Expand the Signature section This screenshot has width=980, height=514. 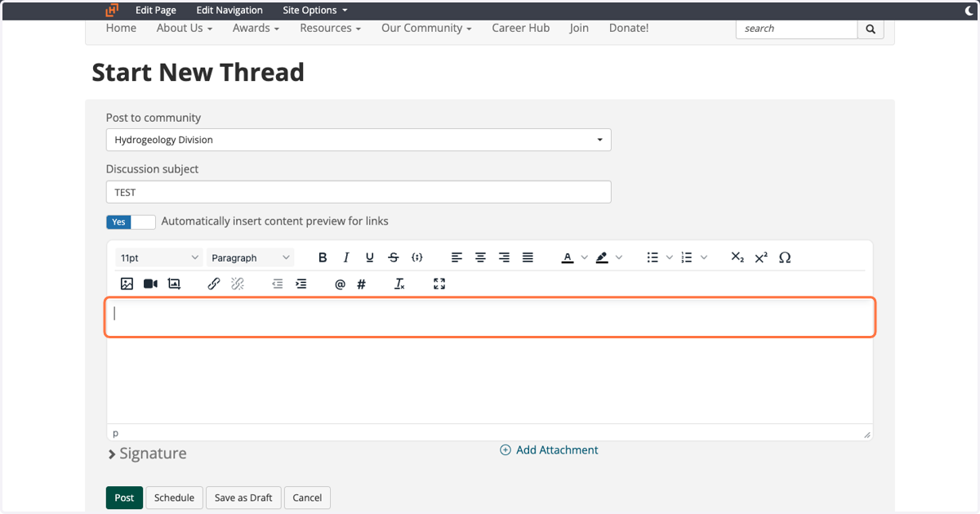(x=147, y=454)
